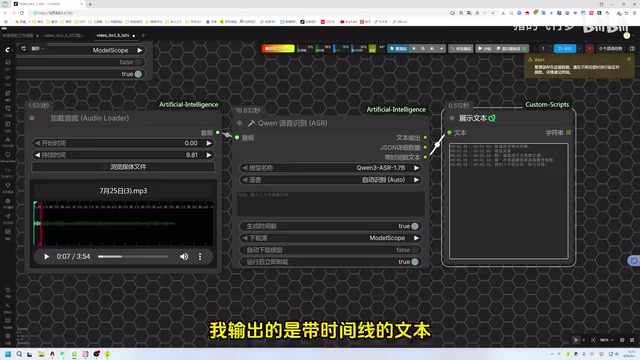The width and height of the screenshot is (640, 360).
Task: Advance top-left ModelScope selector arrow
Action: 140,50
